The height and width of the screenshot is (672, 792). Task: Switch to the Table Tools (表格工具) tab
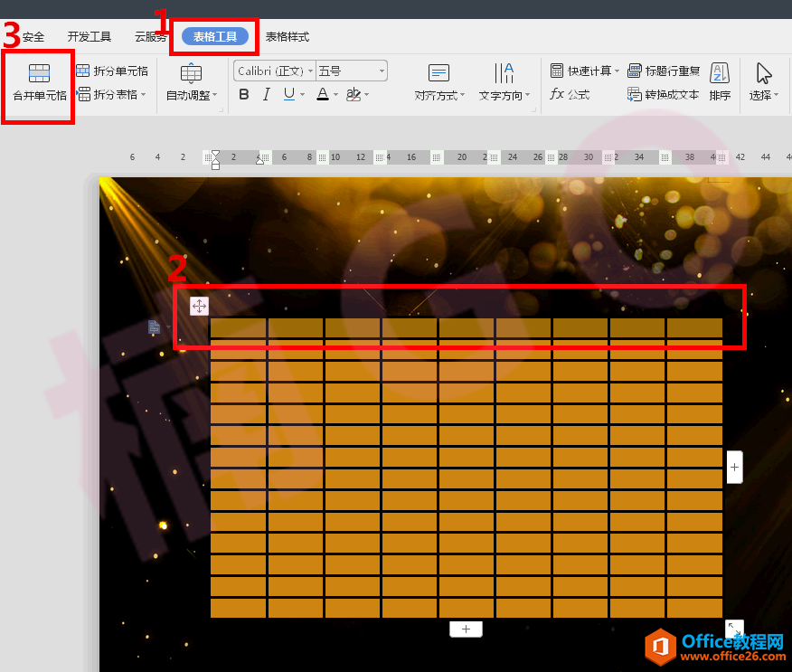[214, 36]
